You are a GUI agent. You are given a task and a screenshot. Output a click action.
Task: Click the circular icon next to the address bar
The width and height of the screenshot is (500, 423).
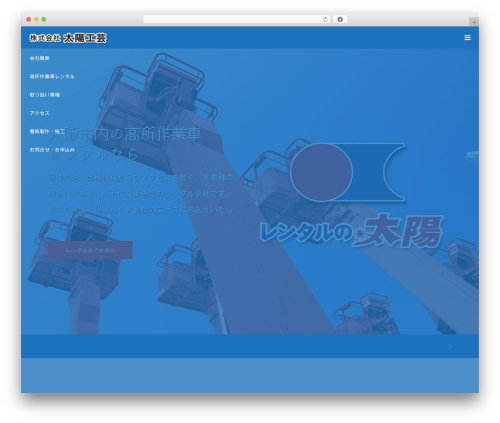340,20
